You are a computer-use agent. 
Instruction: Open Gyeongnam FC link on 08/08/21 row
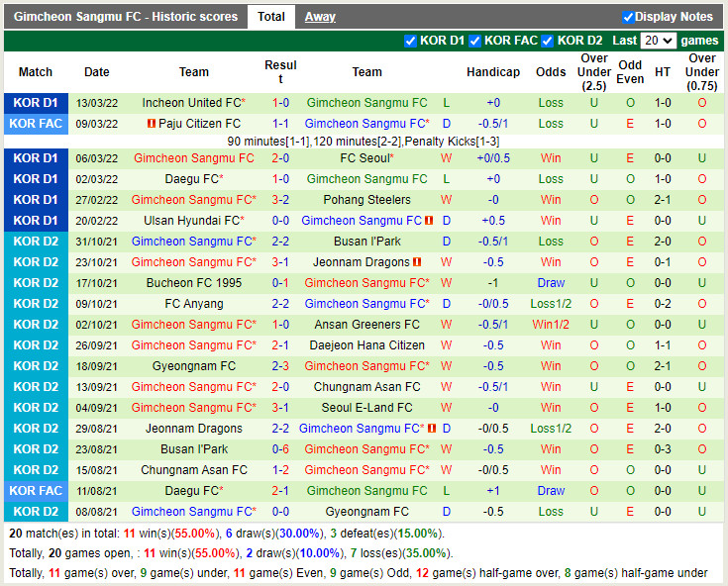366,512
